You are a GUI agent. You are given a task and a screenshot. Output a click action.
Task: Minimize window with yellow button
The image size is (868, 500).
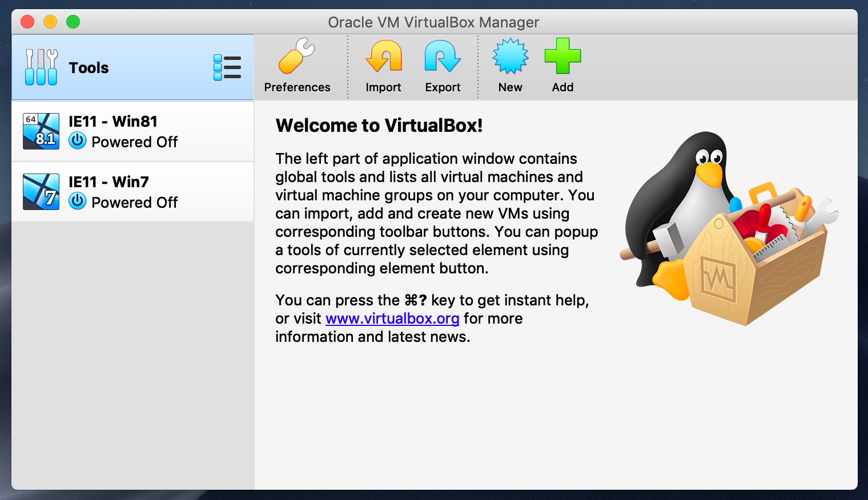[50, 22]
